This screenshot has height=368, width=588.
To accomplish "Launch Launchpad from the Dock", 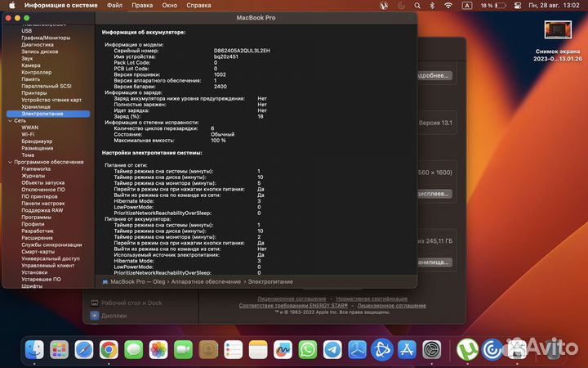I will tap(60, 350).
